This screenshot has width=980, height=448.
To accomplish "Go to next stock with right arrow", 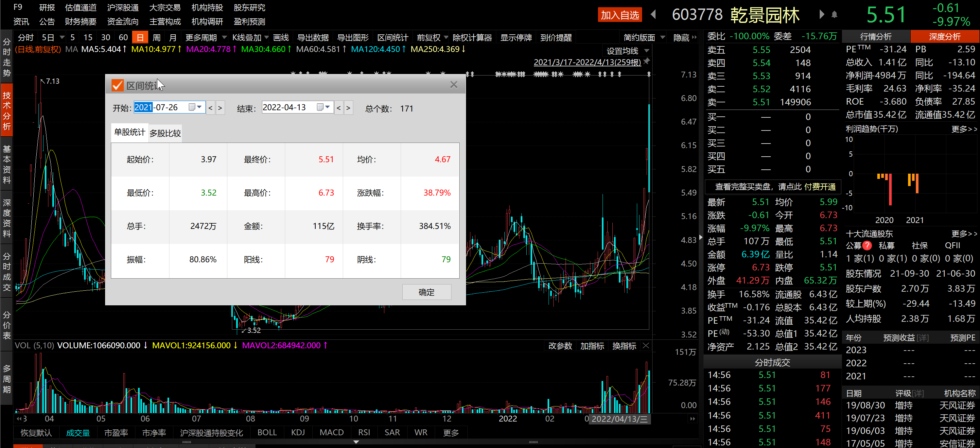I will [x=822, y=15].
